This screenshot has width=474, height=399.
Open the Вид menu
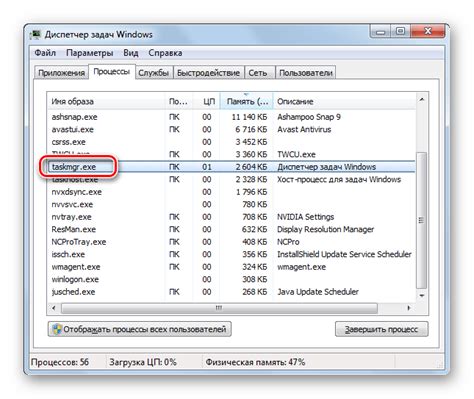131,53
